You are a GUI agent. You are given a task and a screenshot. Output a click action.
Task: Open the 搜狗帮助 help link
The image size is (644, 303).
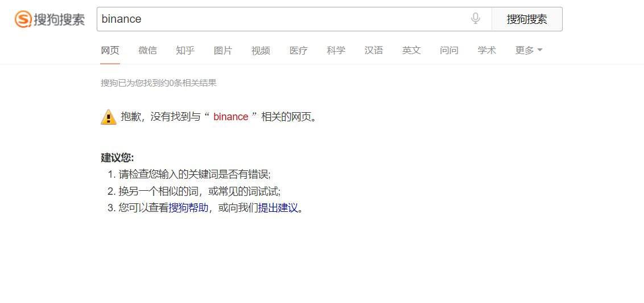click(x=188, y=208)
